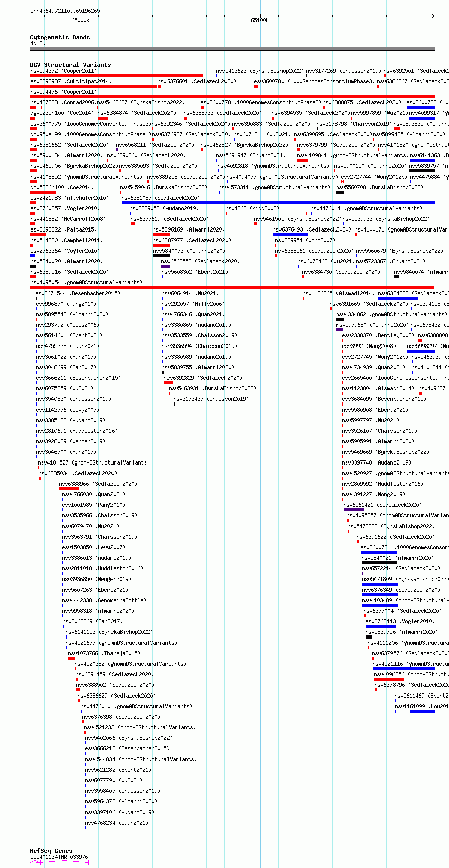The width and height of the screenshot is (449, 868).
Task: Select nsv5840021 (Almarri2020)
Action: click(x=398, y=558)
